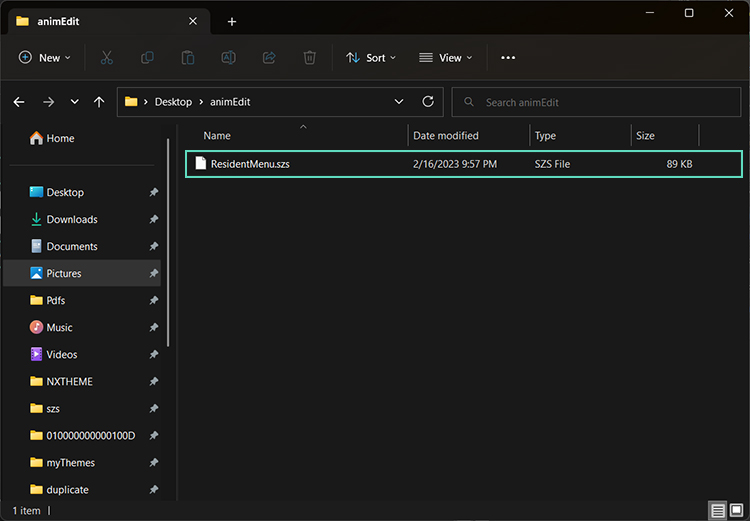Show recent locations dropdown arrow

click(x=74, y=102)
